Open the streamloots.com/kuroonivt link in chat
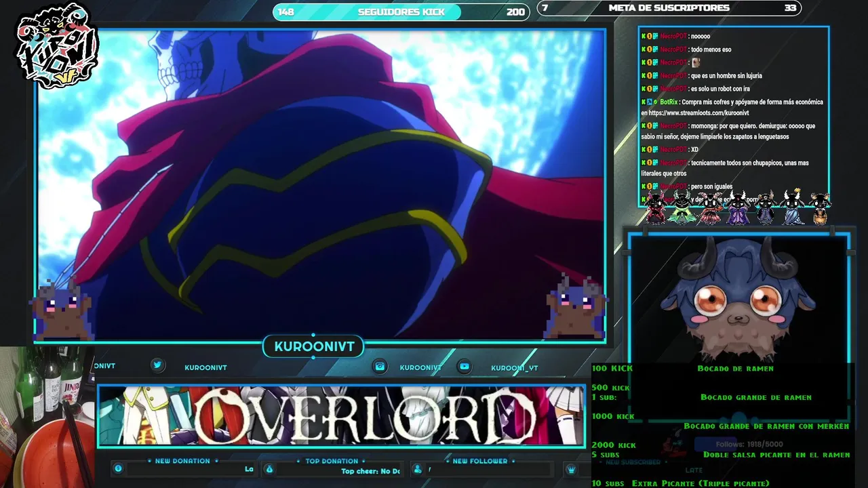 tap(698, 113)
